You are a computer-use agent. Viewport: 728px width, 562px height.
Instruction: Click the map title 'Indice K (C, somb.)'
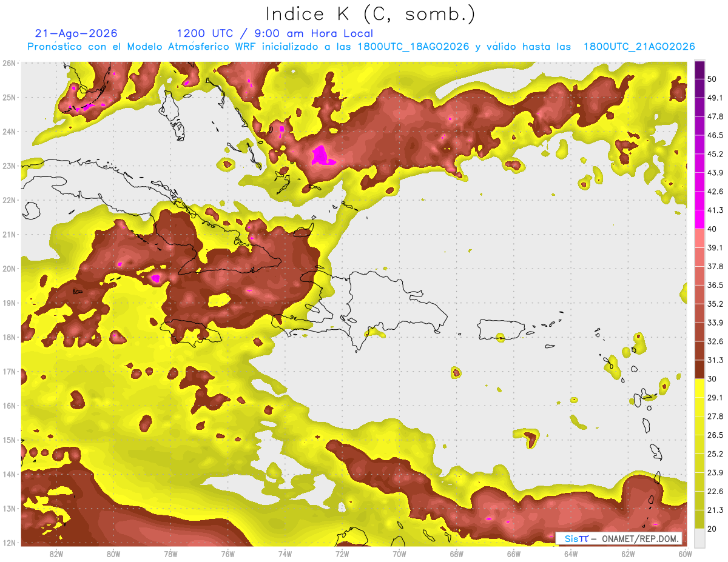coord(370,14)
